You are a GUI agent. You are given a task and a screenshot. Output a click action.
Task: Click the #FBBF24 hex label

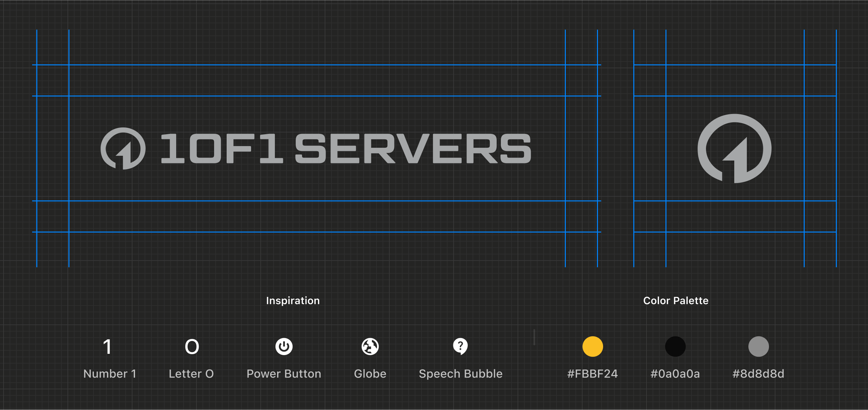click(x=592, y=374)
